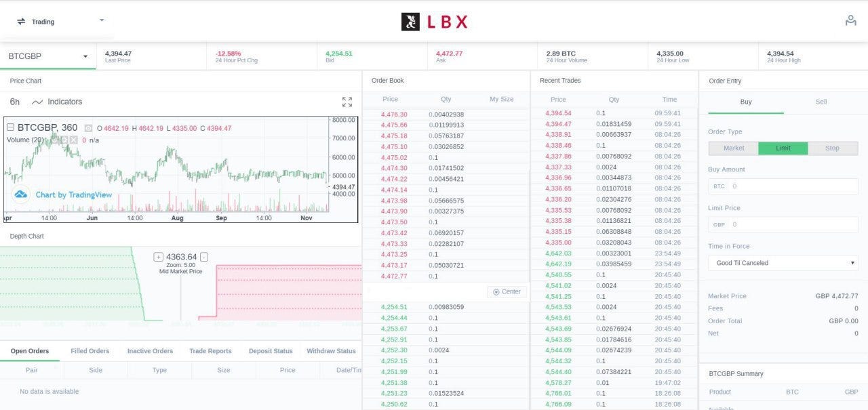Image resolution: width=868 pixels, height=410 pixels.
Task: Open the Open Orders tab
Action: (x=30, y=351)
